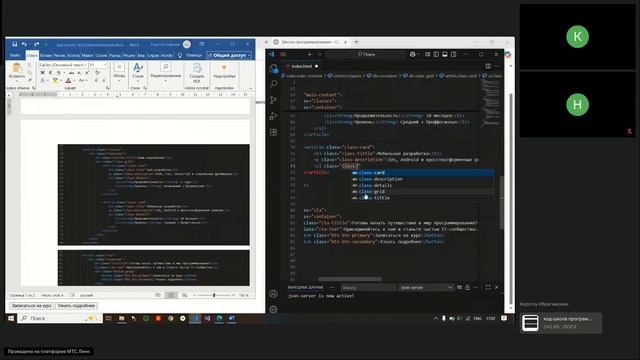Open the font dialog launcher in Шрифт group
Screen dimensions: 640x360
click(108, 88)
